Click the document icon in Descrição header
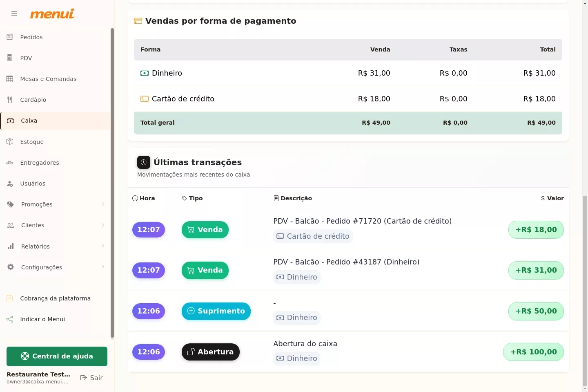The image size is (588, 392). tap(276, 198)
